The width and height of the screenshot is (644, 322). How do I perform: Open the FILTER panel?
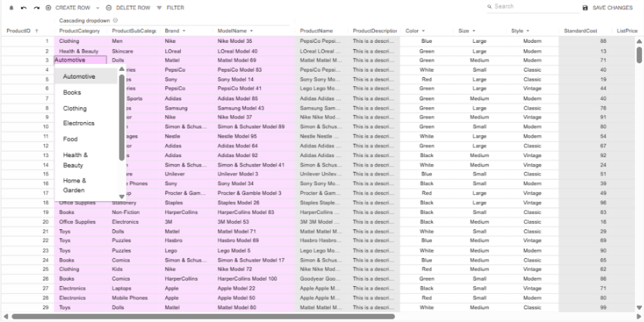click(x=171, y=8)
